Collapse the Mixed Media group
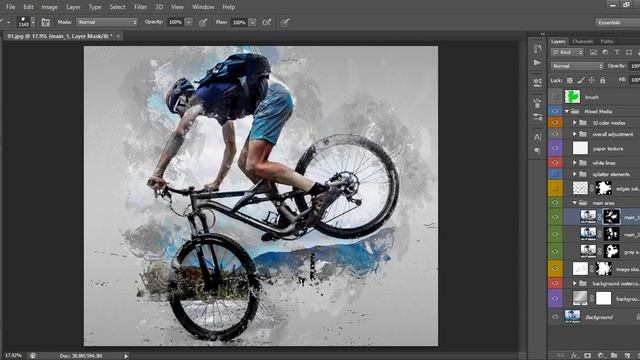The image size is (640, 360). pos(567,111)
